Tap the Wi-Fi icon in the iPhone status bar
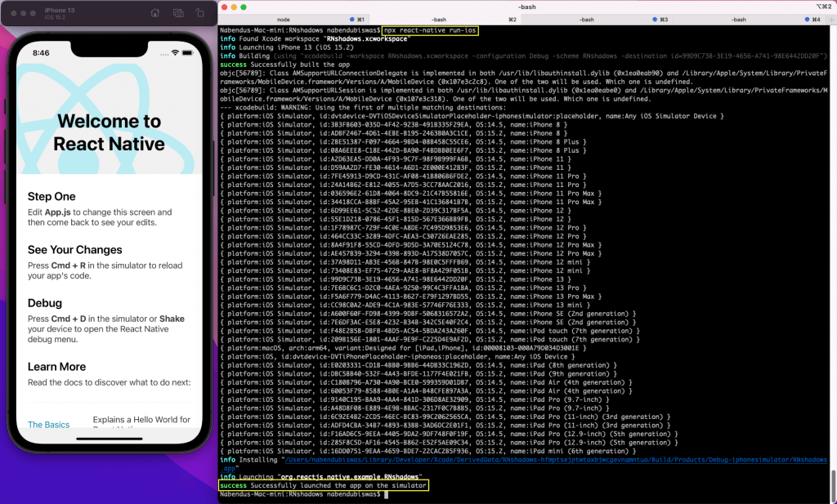The image size is (837, 504). [176, 53]
